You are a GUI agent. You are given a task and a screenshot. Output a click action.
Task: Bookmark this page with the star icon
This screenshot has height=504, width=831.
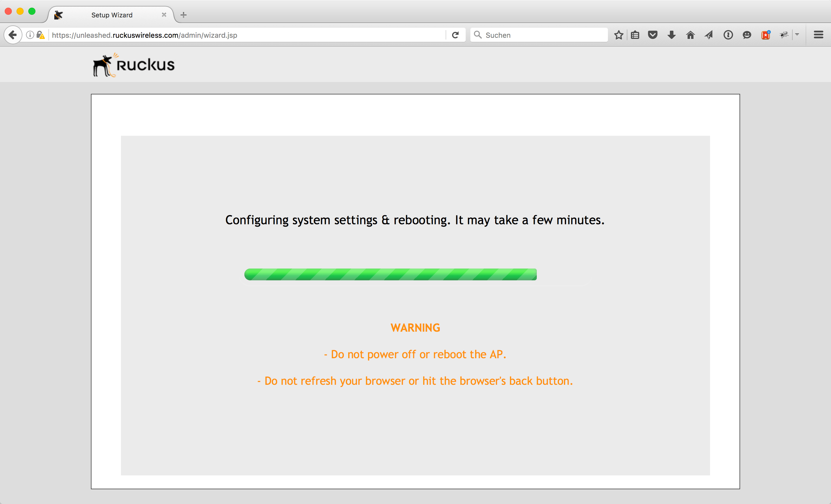click(619, 35)
